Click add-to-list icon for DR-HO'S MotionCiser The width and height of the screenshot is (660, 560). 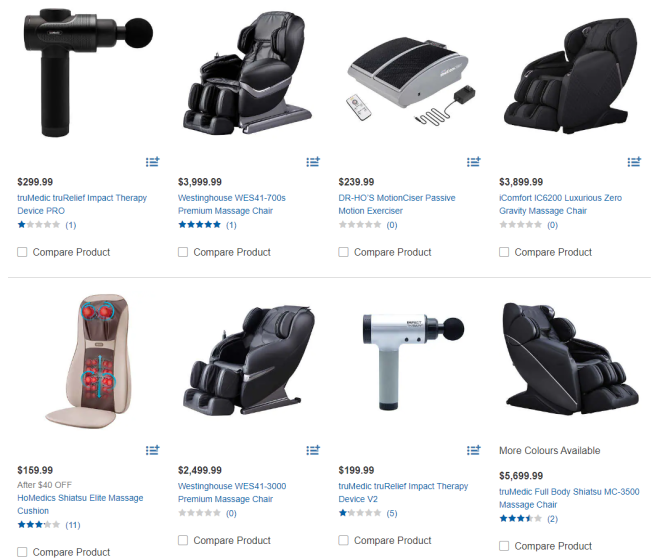click(474, 162)
